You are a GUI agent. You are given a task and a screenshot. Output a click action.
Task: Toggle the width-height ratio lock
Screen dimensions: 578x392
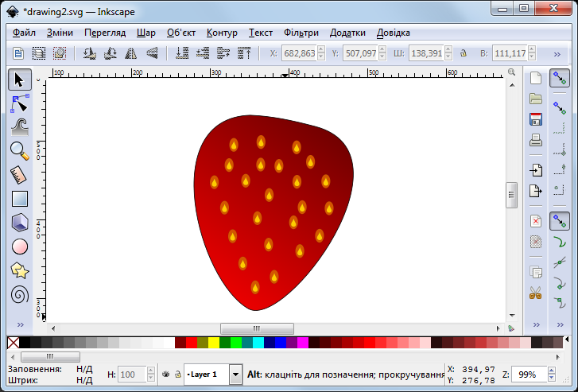pos(463,53)
